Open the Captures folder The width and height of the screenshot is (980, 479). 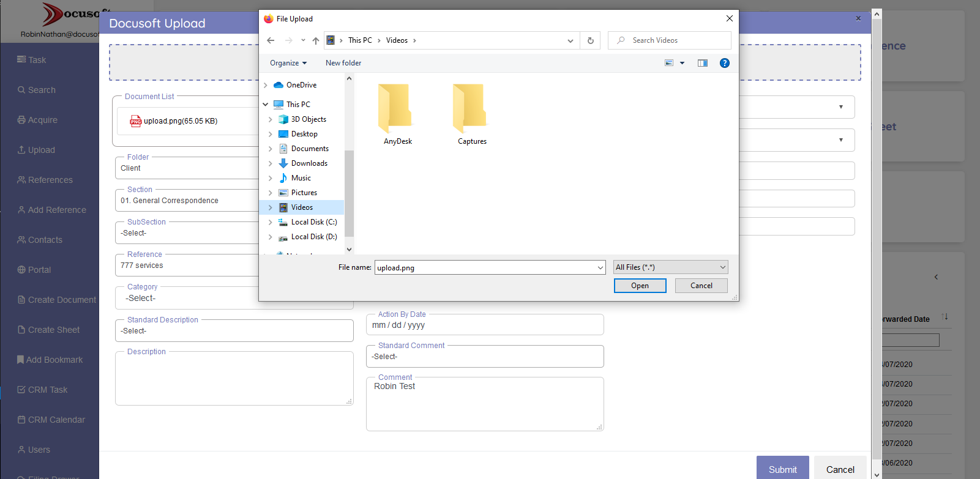click(472, 114)
